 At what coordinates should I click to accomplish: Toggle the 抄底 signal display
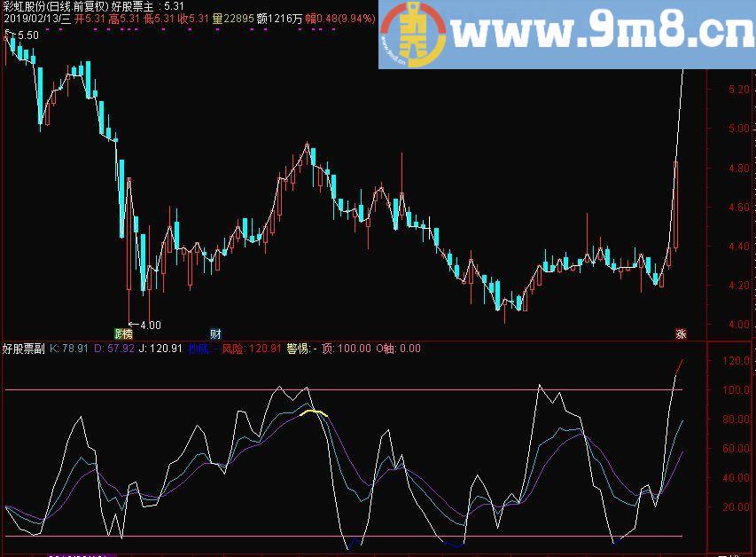click(199, 349)
